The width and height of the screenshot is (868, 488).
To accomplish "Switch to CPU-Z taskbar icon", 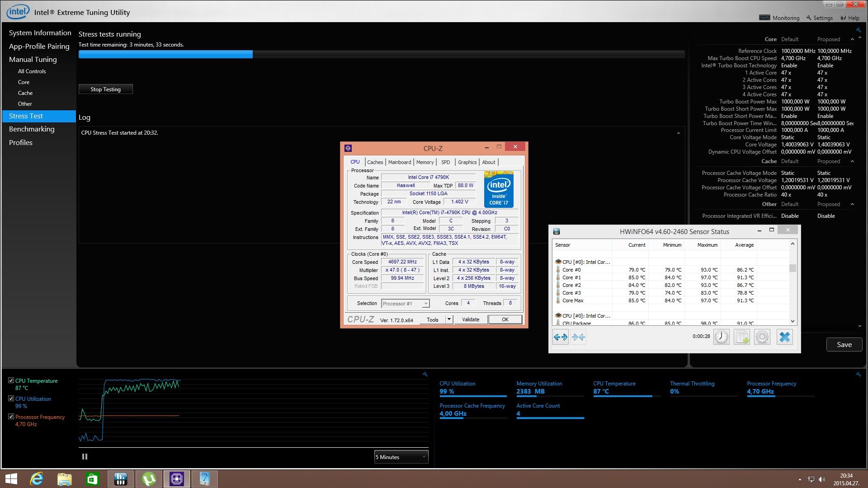I will point(177,479).
